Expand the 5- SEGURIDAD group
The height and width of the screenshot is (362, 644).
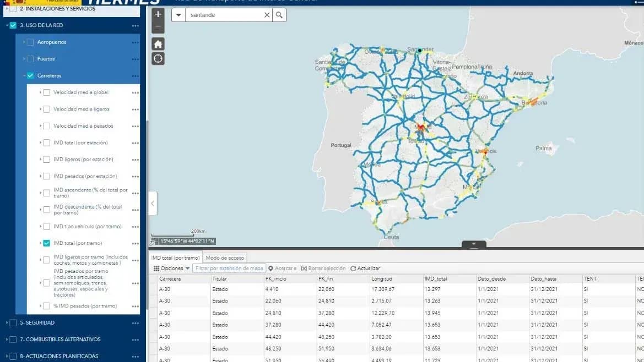(7, 322)
